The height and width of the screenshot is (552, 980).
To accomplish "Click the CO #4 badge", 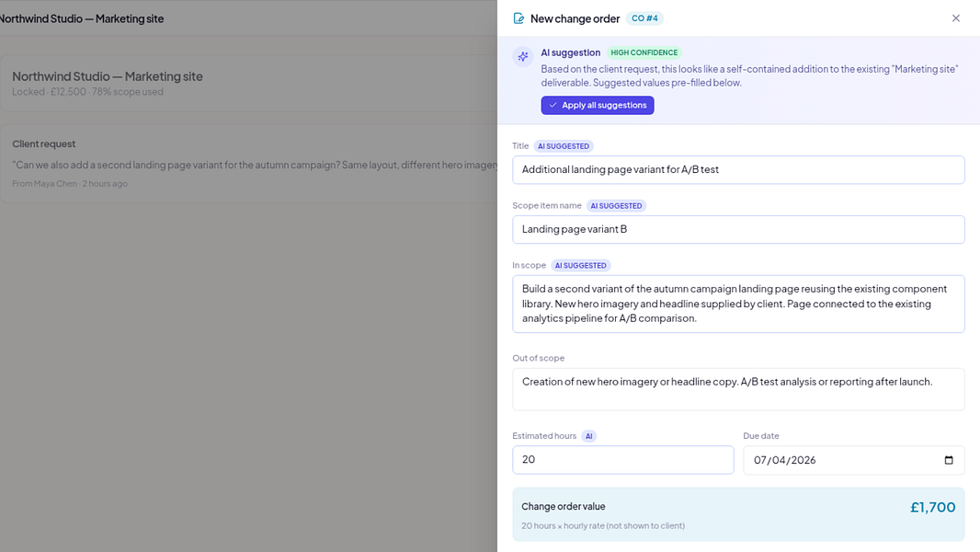I will point(644,18).
